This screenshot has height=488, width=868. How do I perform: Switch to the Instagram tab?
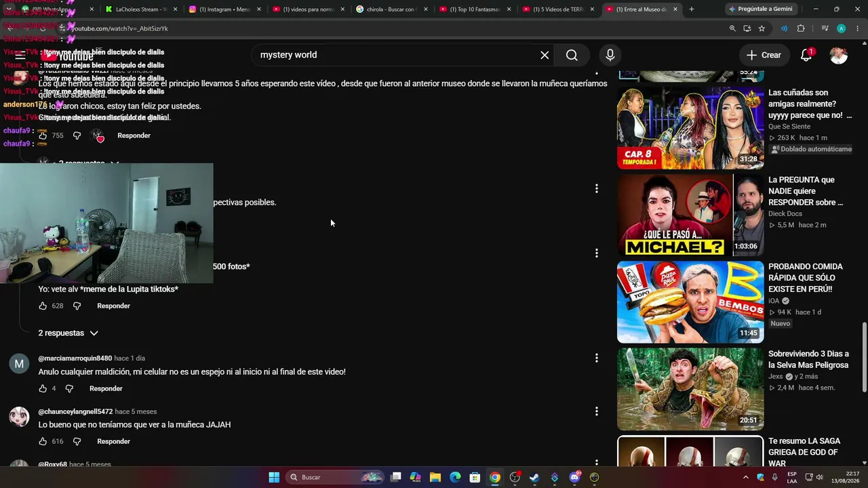pyautogui.click(x=224, y=9)
